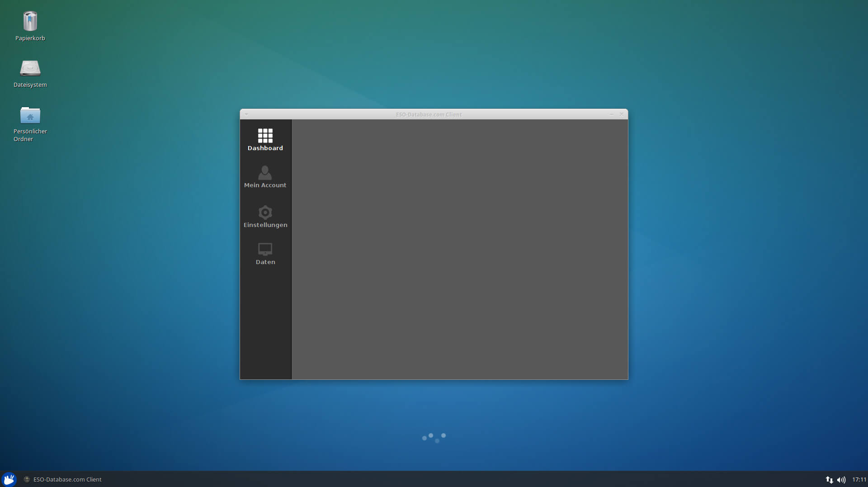
Task: Click ESO-Database.com Client taskbar entry
Action: [x=63, y=479]
